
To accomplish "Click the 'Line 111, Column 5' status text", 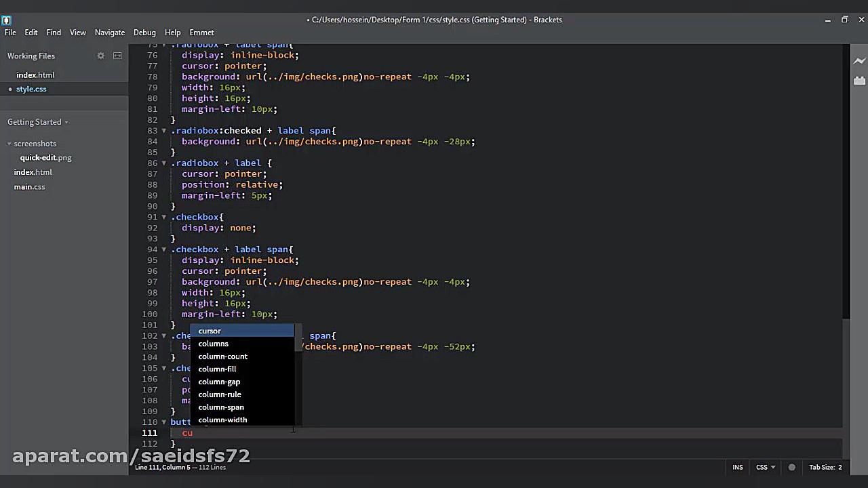I will [x=163, y=467].
